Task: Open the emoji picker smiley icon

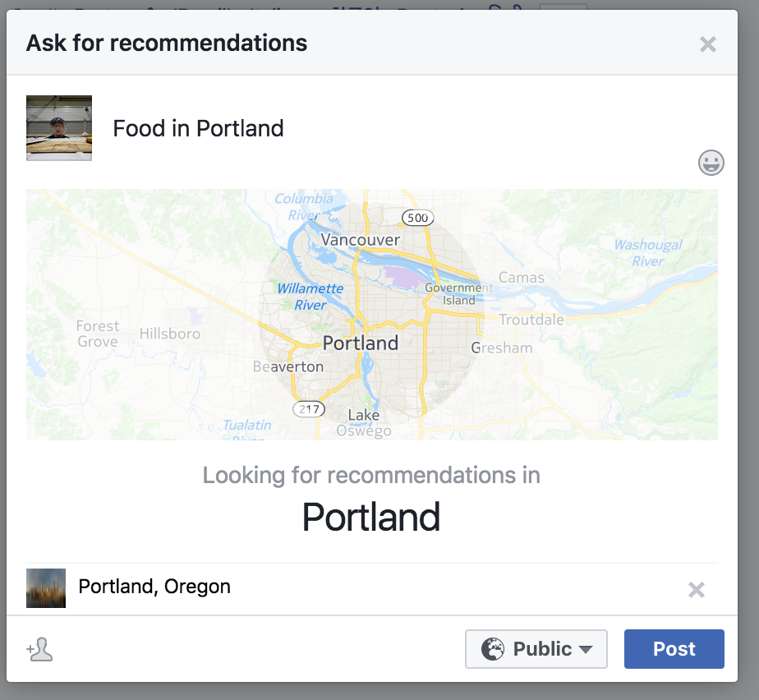Action: point(711,163)
